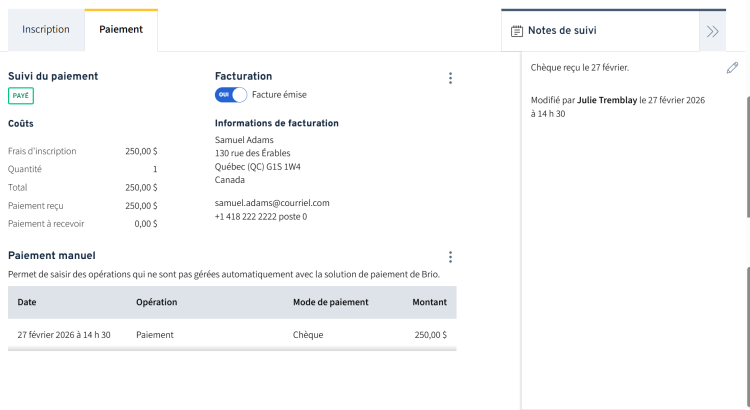Click the Mode de paiement column header
This screenshot has width=750, height=410.
[331, 302]
